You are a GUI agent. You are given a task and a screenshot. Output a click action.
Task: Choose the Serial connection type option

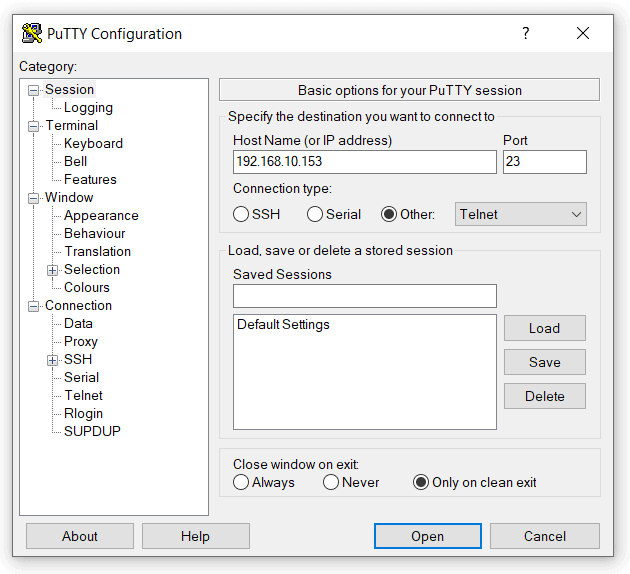(x=315, y=214)
